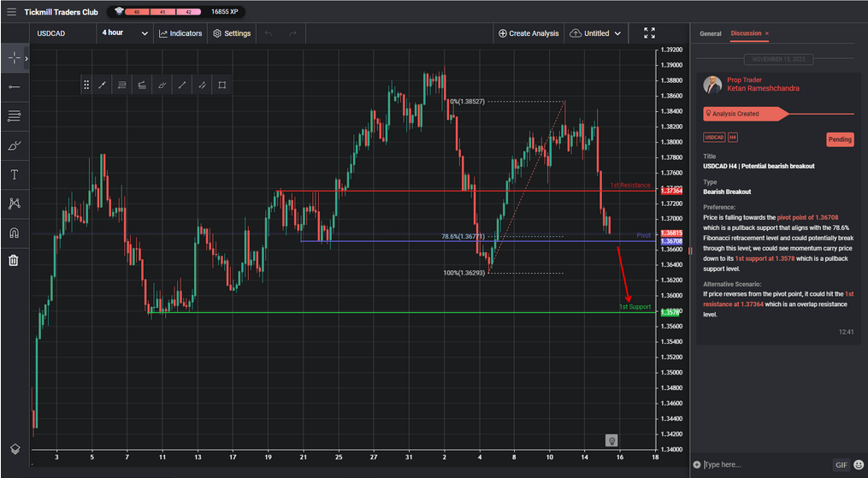Pick the parallel channel tool in floating toolbar
Image resolution: width=868 pixels, height=478 pixels.
pos(202,86)
